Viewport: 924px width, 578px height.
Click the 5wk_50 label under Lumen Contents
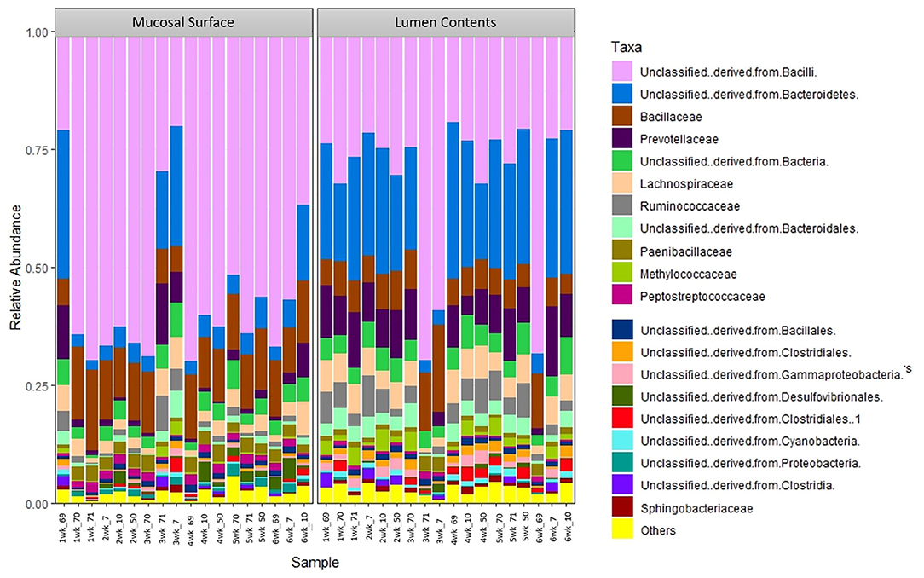tap(525, 528)
